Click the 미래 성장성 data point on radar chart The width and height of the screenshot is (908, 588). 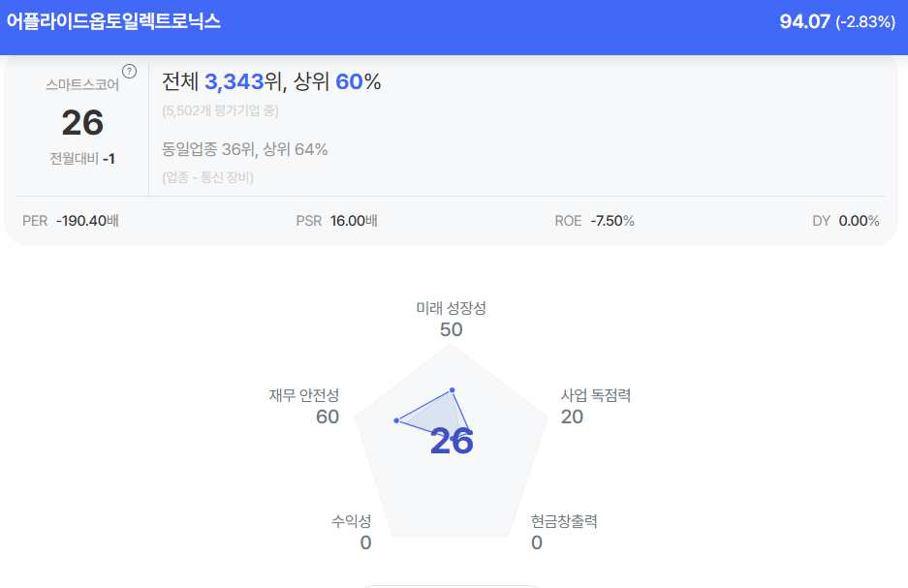point(452,390)
